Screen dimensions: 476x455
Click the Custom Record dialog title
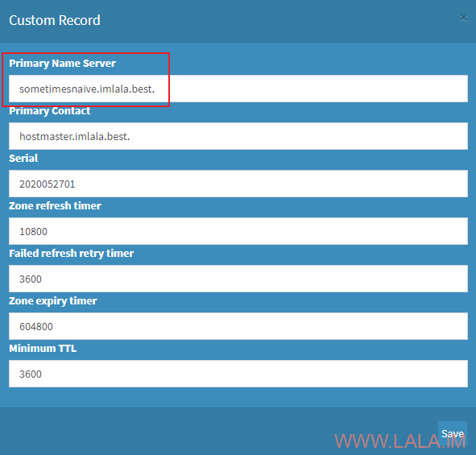[x=55, y=20]
